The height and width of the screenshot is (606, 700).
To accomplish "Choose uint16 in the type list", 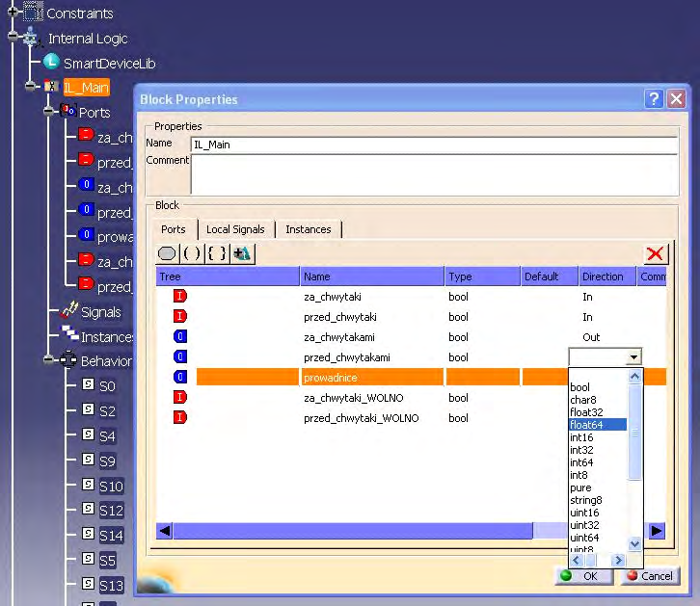I will tap(584, 513).
